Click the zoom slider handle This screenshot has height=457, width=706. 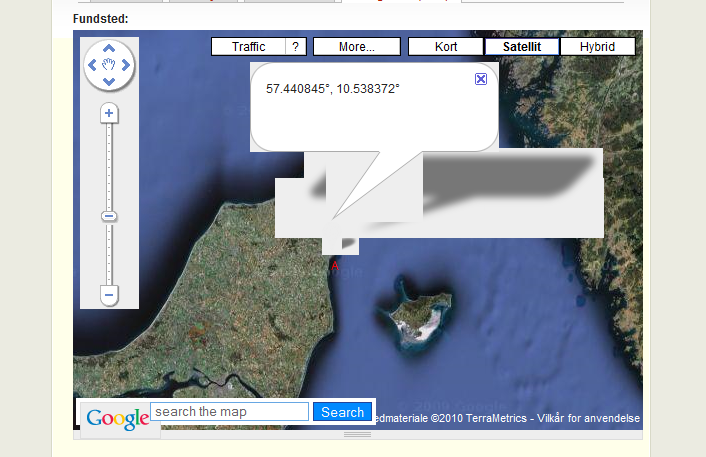(x=110, y=216)
